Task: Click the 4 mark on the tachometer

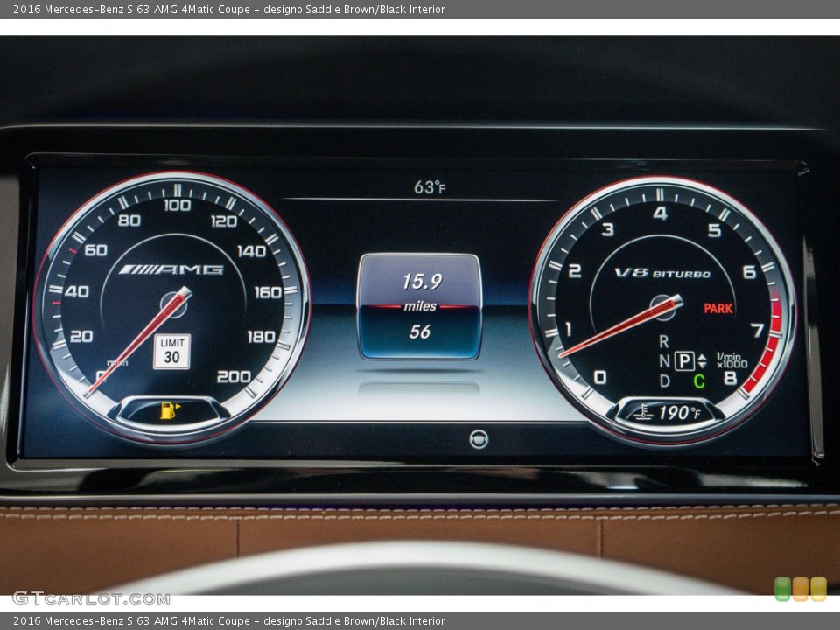Action: (660, 213)
